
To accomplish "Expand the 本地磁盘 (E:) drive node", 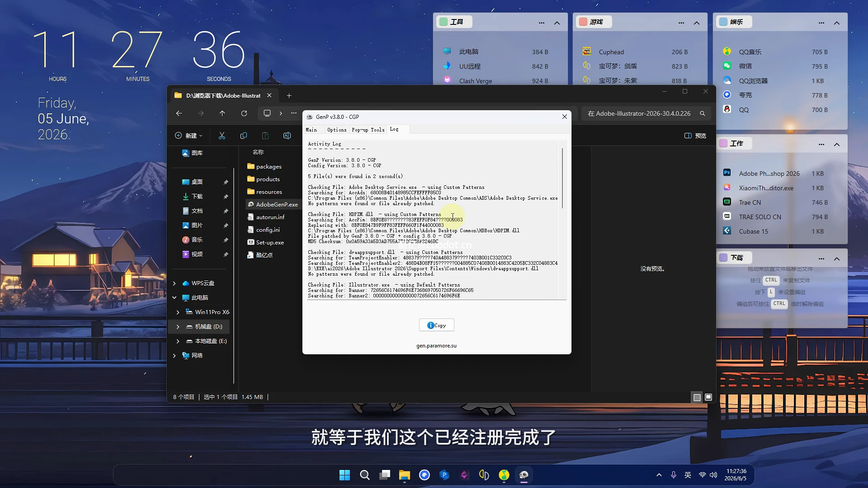I will (x=178, y=341).
